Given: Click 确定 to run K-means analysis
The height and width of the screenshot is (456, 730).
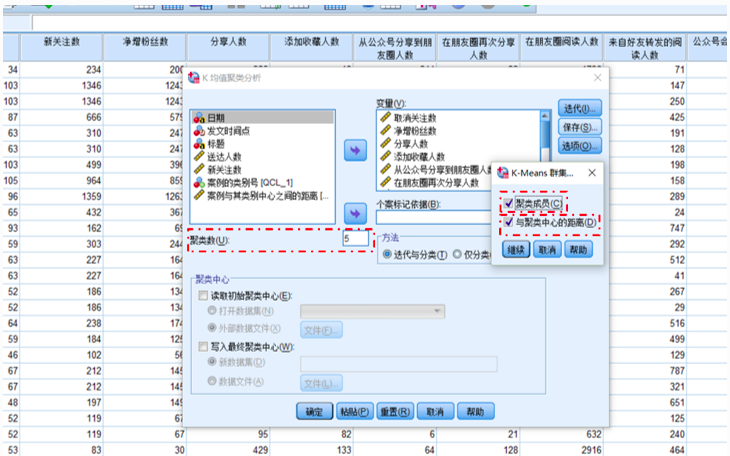Looking at the screenshot, I should coord(314,412).
